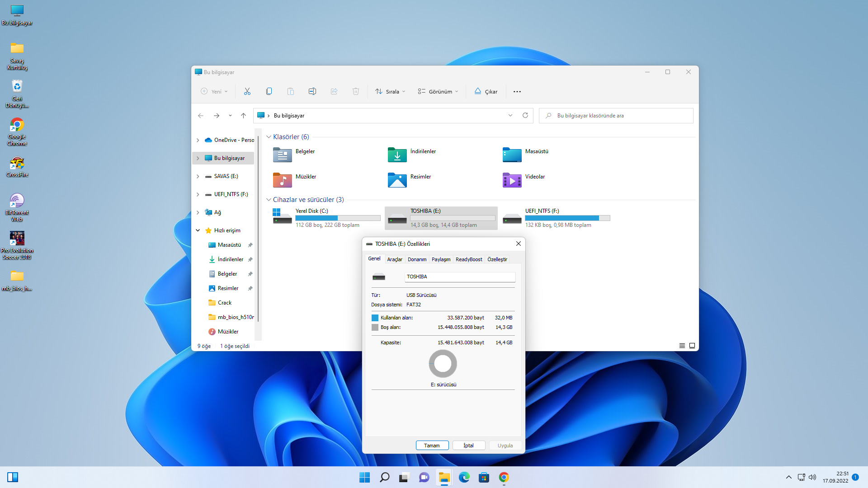This screenshot has width=868, height=488.
Task: Switch to large icons view in status bar
Action: click(x=692, y=346)
